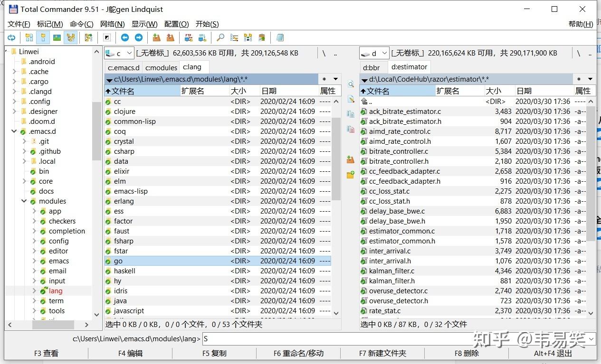
Task: Open the Notepad icon in the toolbar
Action: 280,37
